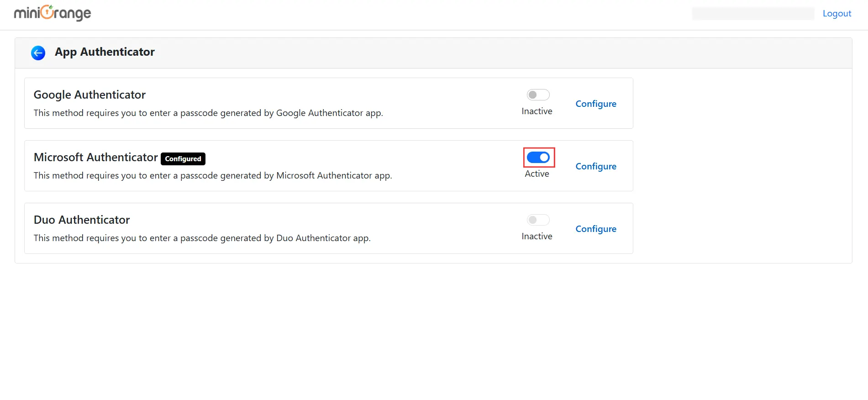
Task: Click the Microsoft Authenticator description text
Action: [x=213, y=175]
